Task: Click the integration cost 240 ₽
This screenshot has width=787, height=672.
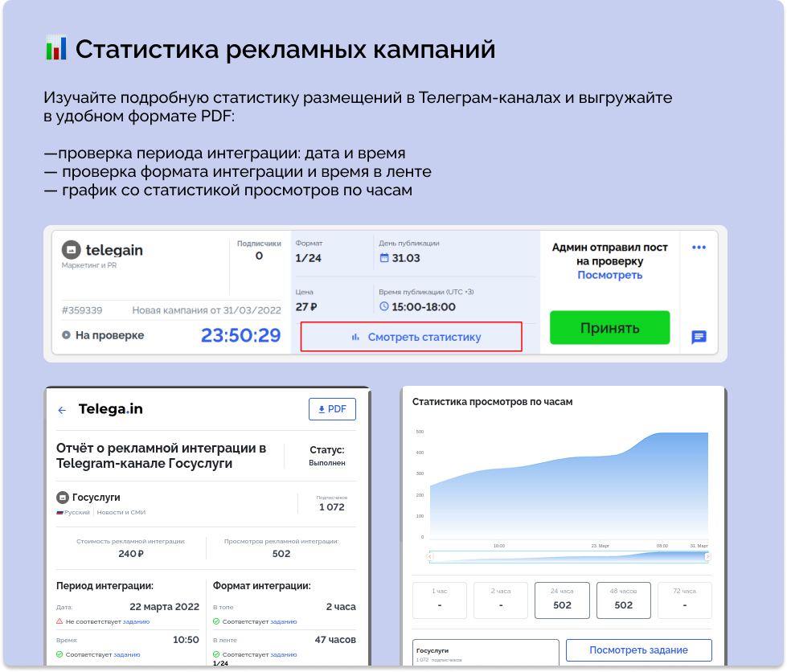Action: click(131, 554)
